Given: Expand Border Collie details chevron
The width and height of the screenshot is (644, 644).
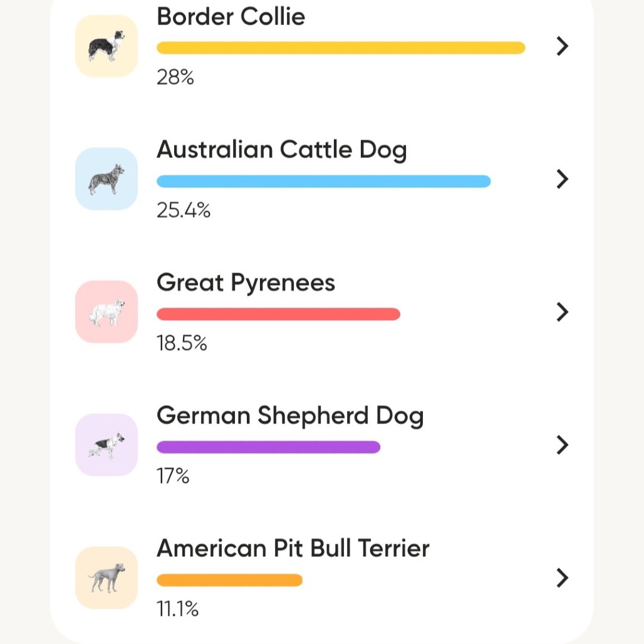Looking at the screenshot, I should [563, 46].
